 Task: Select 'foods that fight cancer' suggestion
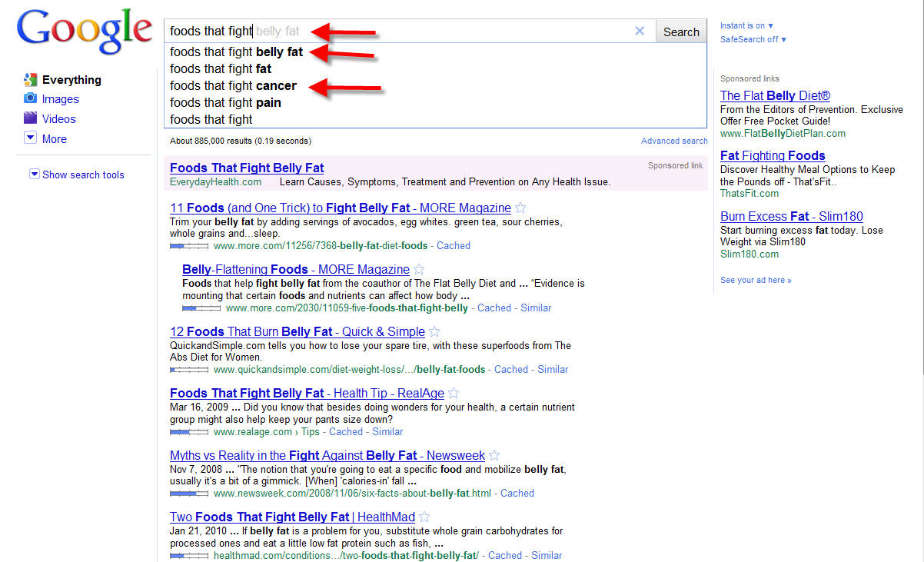(233, 86)
